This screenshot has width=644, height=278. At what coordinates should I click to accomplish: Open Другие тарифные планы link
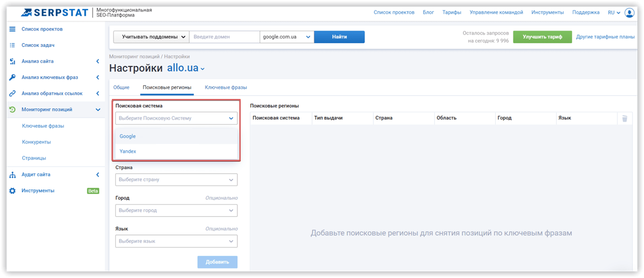point(605,37)
